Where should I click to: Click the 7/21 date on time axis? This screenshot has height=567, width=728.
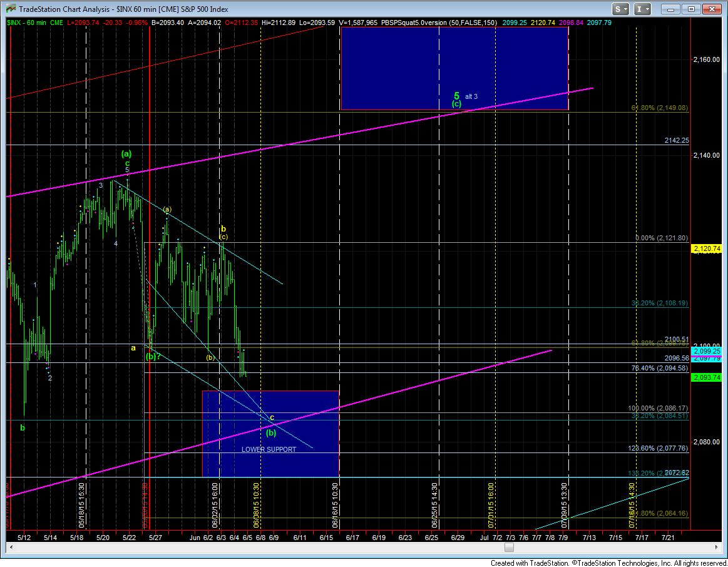668,538
